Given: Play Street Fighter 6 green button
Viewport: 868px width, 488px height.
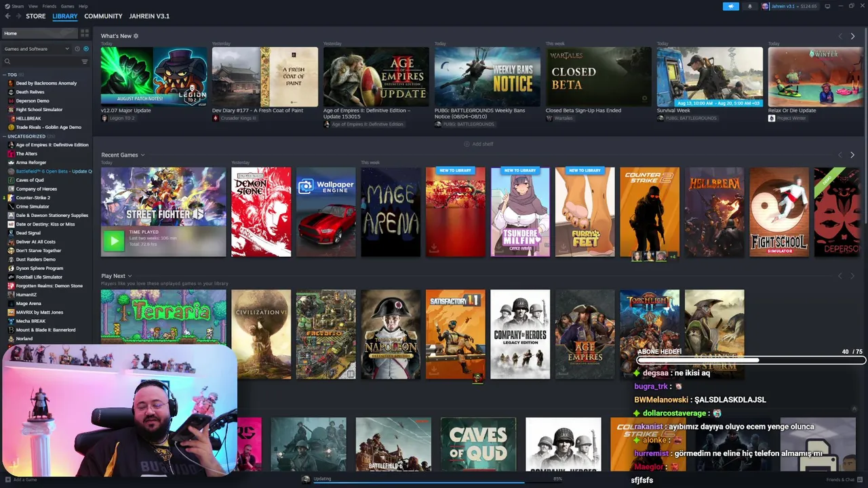Looking at the screenshot, I should [114, 241].
